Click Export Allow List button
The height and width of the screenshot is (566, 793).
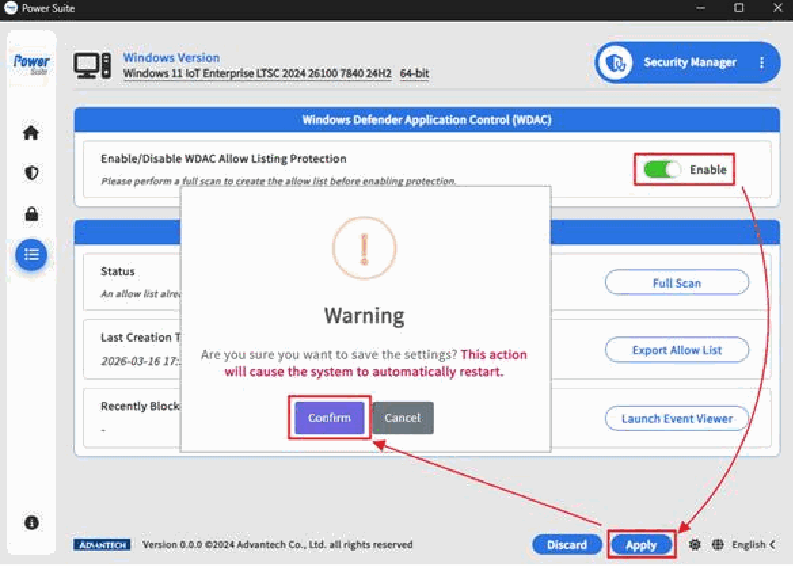pos(677,350)
